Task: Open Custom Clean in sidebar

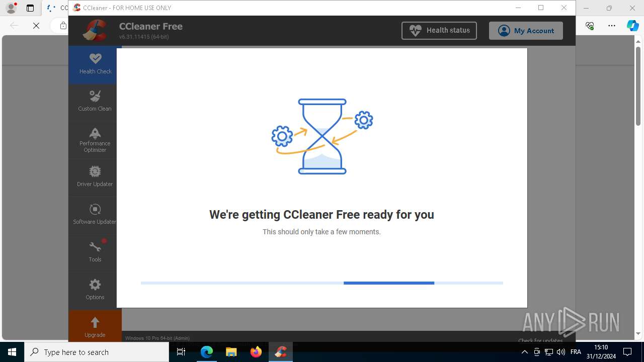Action: [95, 102]
